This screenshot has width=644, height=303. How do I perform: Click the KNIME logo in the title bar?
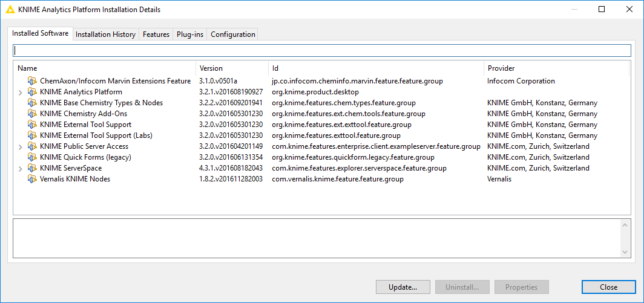click(x=10, y=9)
